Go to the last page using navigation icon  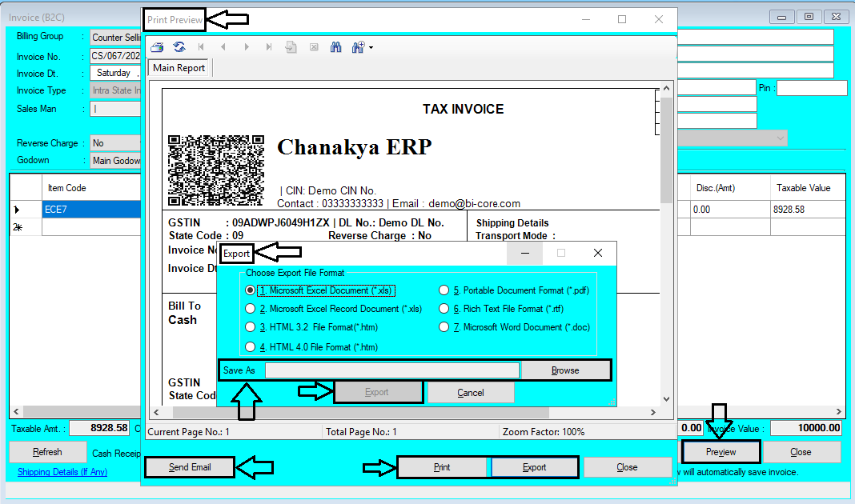(x=269, y=47)
